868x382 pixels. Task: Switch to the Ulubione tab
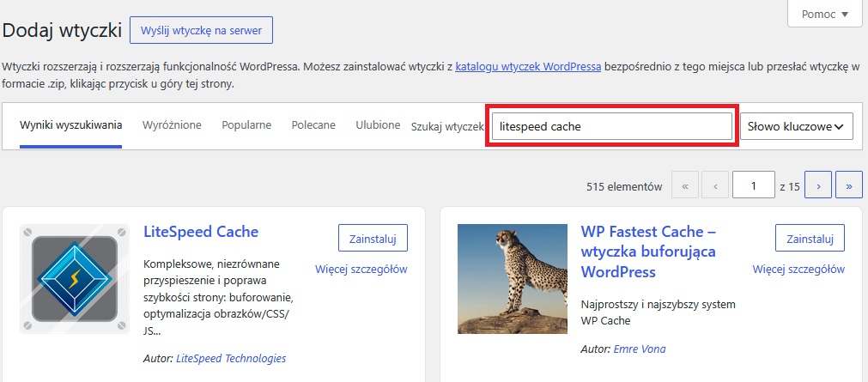coord(378,125)
